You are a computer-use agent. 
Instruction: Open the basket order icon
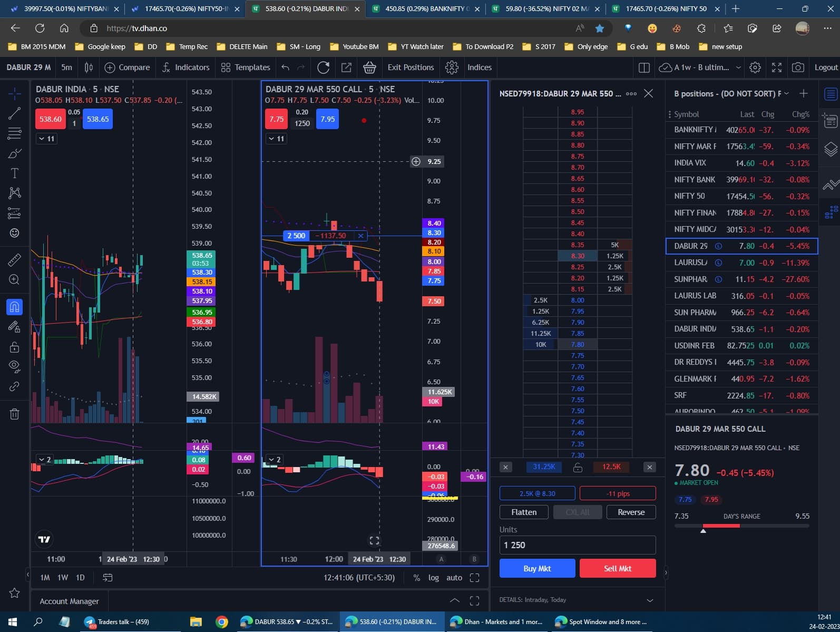[x=369, y=67]
